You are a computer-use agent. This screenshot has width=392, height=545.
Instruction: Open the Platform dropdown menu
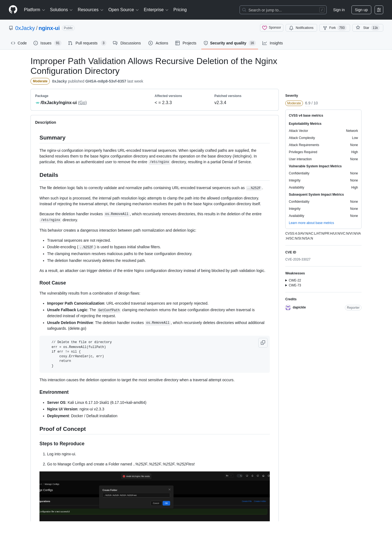click(x=35, y=10)
